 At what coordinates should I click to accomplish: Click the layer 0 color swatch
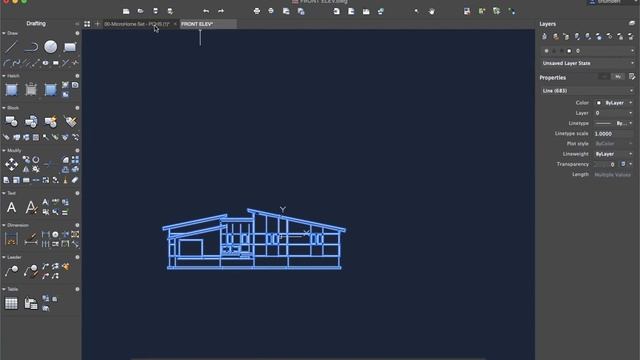[569, 51]
